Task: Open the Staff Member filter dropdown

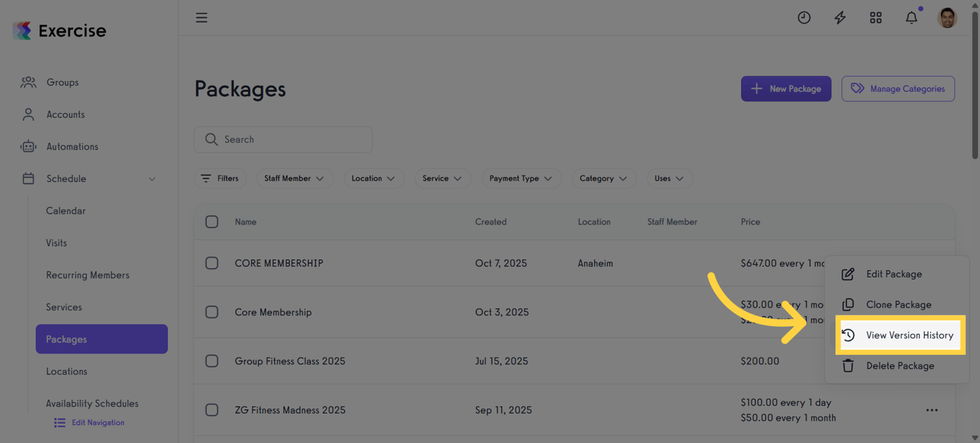Action: coord(295,178)
